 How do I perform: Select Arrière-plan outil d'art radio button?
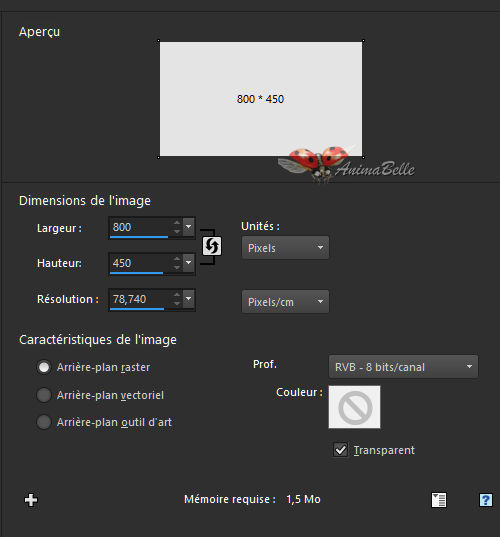[44, 422]
